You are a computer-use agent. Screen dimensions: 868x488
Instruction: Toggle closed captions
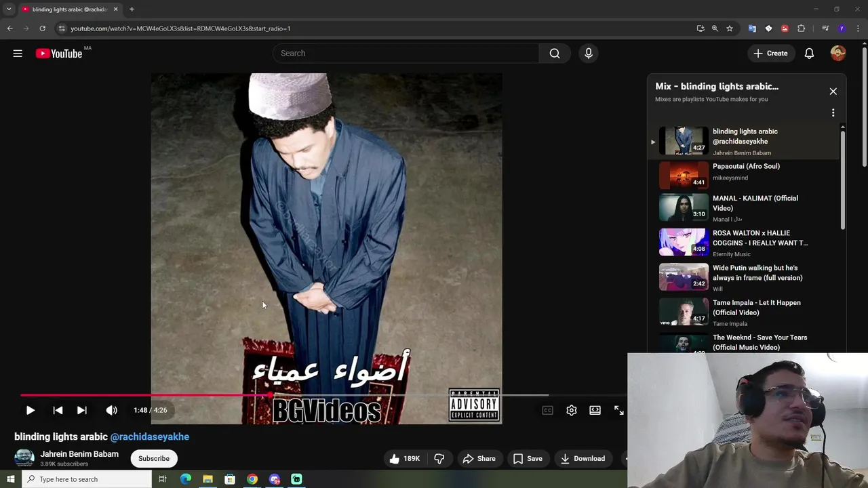tap(548, 410)
